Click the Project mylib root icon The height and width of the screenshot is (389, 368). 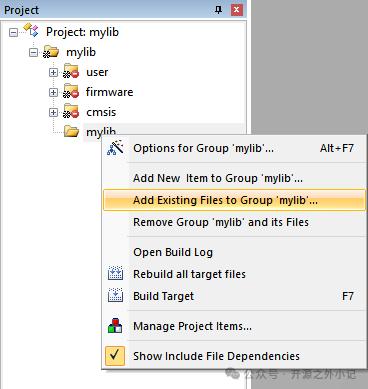(x=31, y=31)
